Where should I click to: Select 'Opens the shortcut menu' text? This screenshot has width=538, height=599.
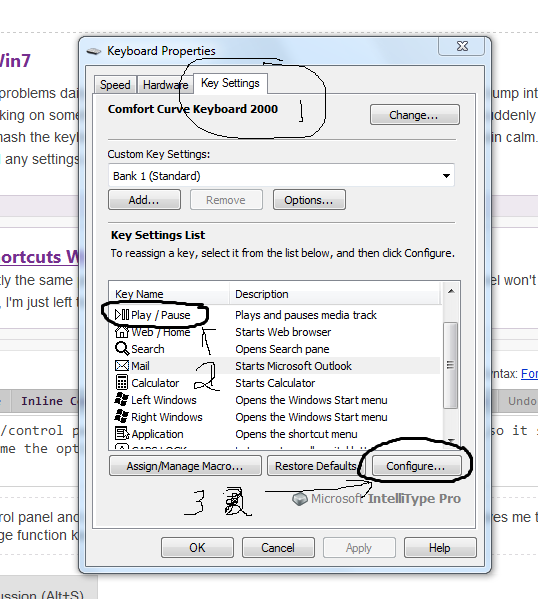pos(297,434)
